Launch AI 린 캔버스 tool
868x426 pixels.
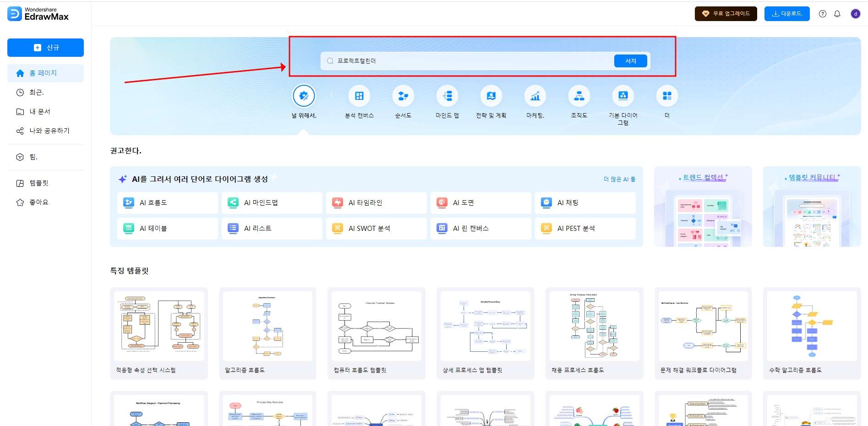pos(481,228)
